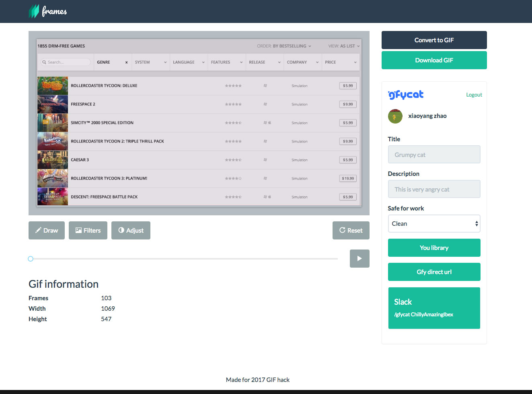Viewport: 532px width, 394px height.
Task: Open the Draw tool
Action: [x=47, y=231]
